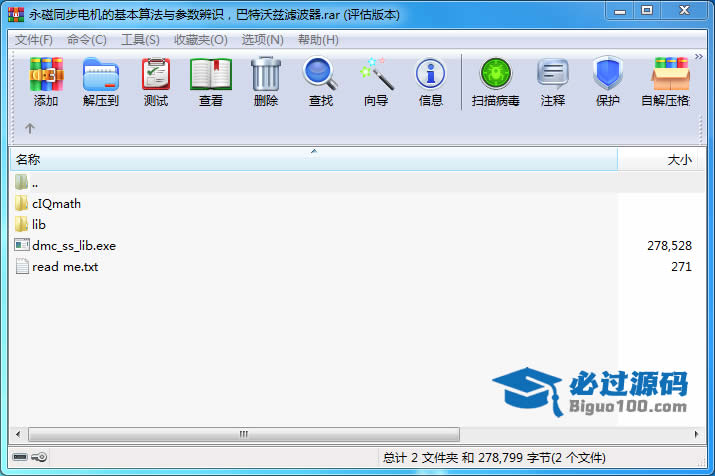
Task: Select the read me.txt file
Action: (x=65, y=267)
